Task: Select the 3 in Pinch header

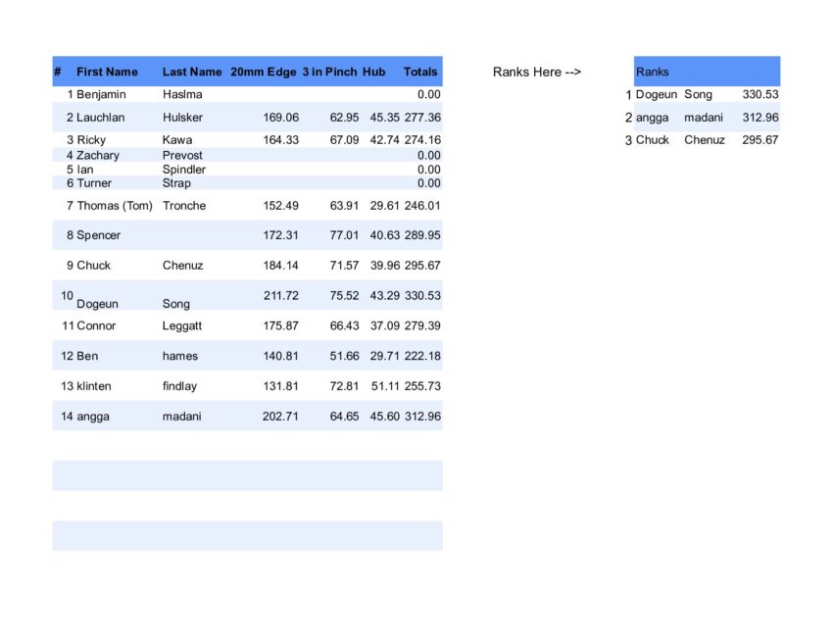Action: pyautogui.click(x=329, y=72)
